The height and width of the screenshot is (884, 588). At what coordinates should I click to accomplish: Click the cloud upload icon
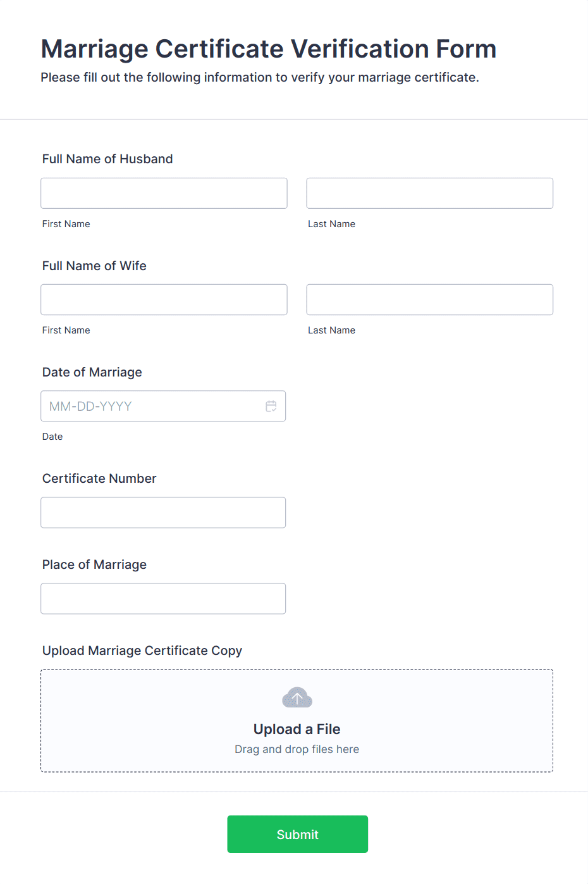coord(297,697)
